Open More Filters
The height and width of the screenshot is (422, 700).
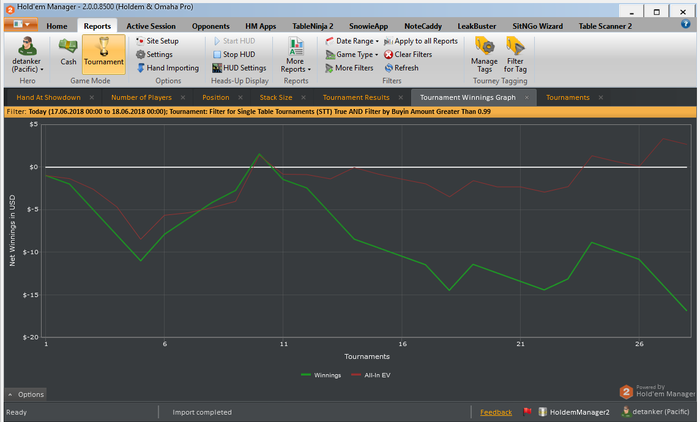click(x=349, y=68)
